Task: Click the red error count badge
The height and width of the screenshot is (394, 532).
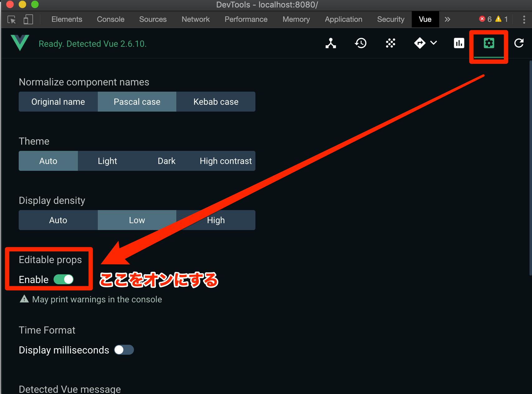Action: 485,19
